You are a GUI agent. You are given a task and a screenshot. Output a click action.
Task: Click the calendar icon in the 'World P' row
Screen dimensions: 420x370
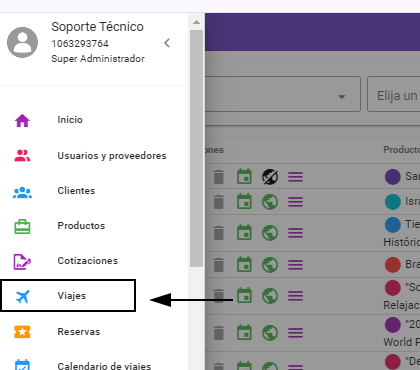[244, 333]
